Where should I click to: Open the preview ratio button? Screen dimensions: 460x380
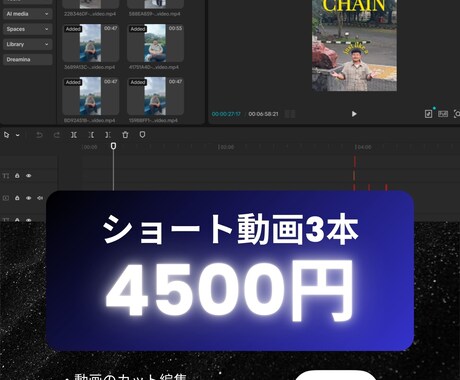[443, 114]
